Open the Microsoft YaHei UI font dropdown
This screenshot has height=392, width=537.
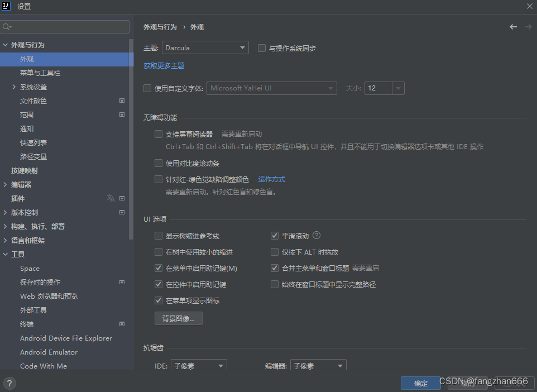[272, 88]
